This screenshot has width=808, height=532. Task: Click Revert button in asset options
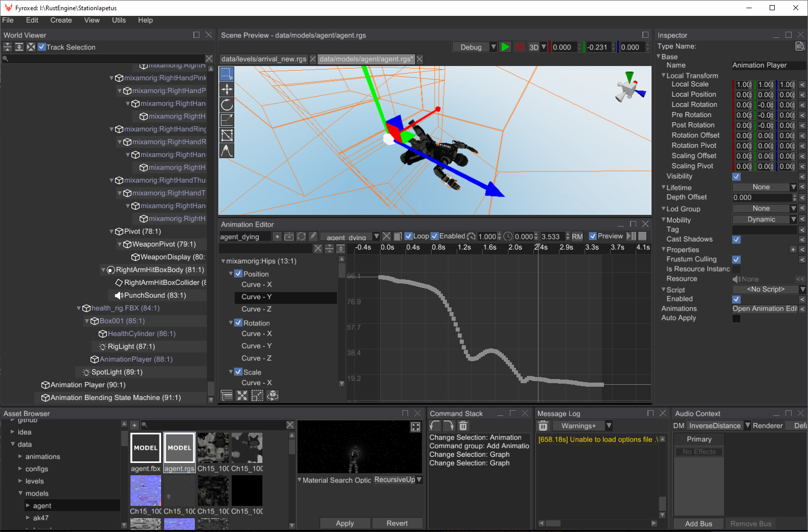pos(397,523)
